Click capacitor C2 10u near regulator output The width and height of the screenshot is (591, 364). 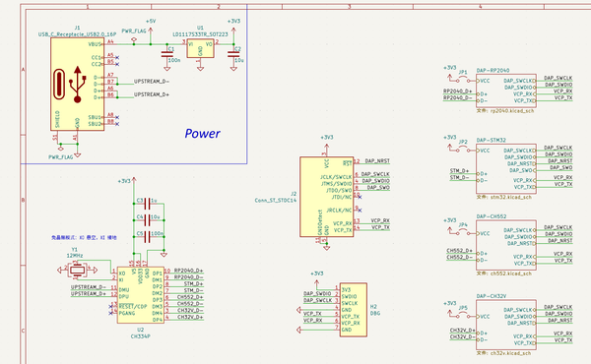tap(233, 54)
